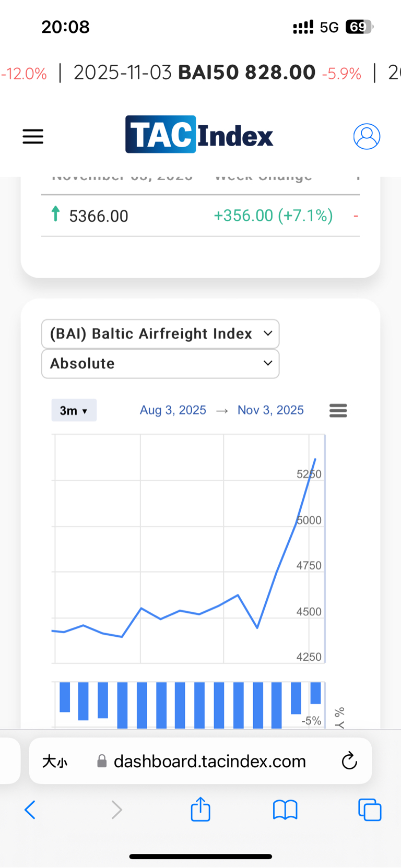Click the chart line's latest peak point
The width and height of the screenshot is (401, 868).
pyautogui.click(x=315, y=459)
